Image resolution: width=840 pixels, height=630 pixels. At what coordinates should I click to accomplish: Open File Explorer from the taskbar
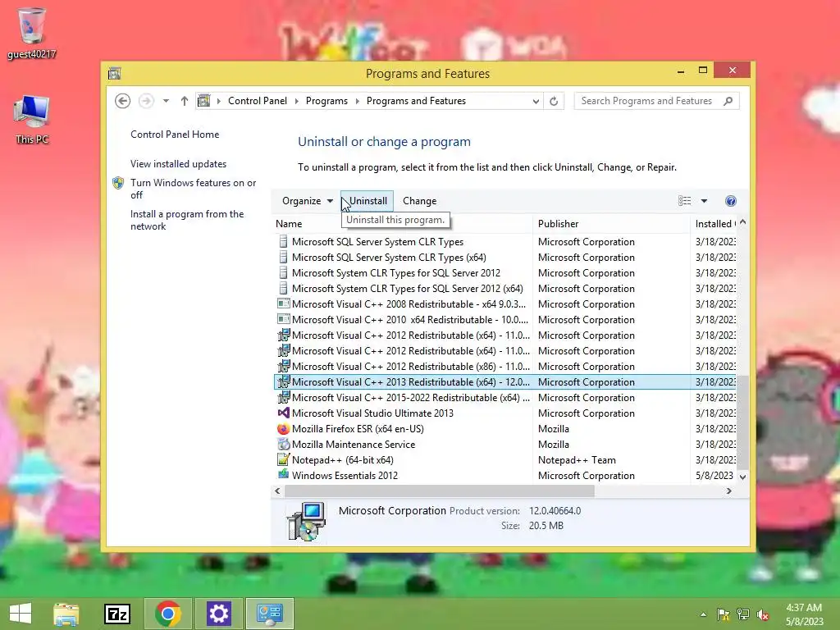pyautogui.click(x=66, y=614)
